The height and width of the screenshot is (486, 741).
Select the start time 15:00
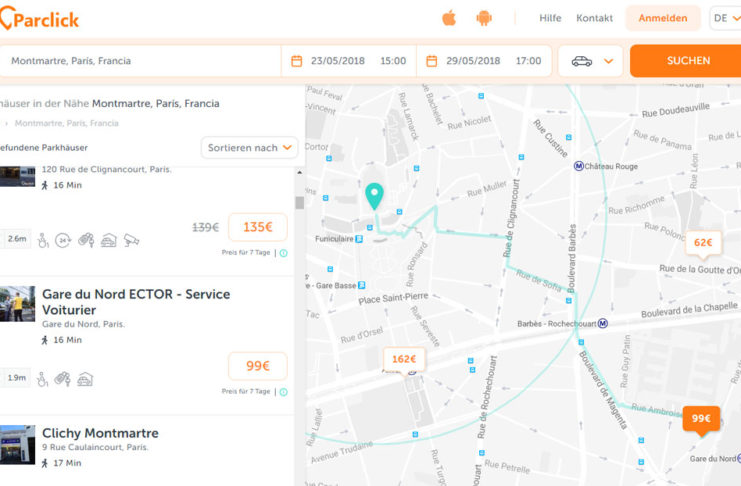[x=393, y=61]
